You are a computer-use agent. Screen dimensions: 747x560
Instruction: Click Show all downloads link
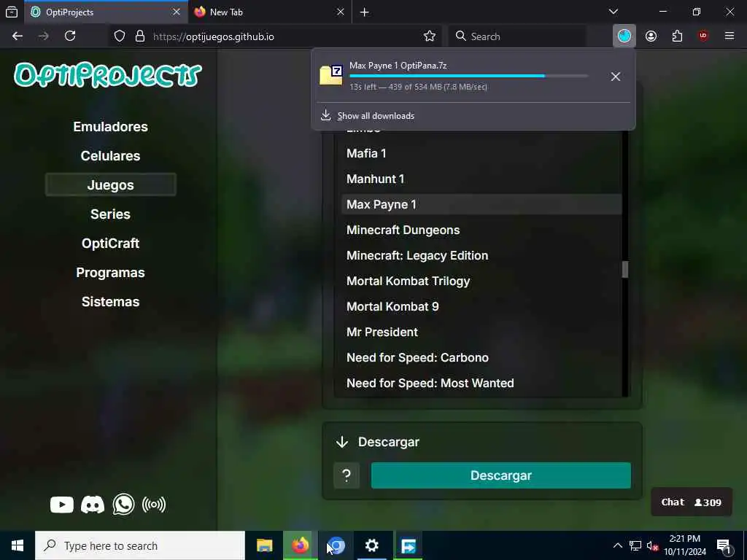point(376,116)
